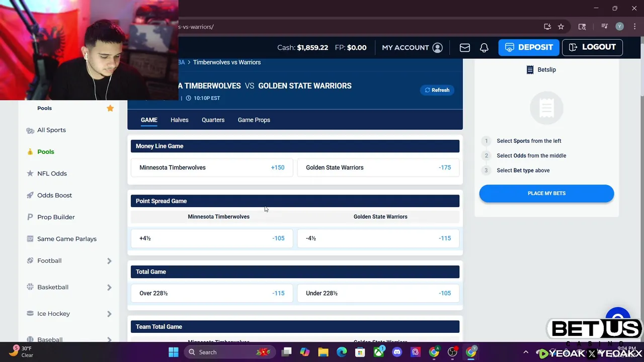Open Prop Builder in sidebar

(56, 217)
